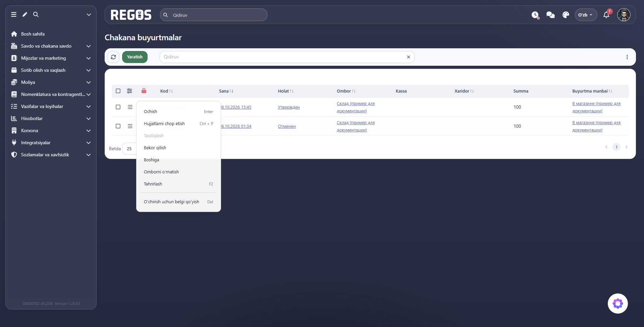
Task: Click the red lock column icon
Action: 144,91
